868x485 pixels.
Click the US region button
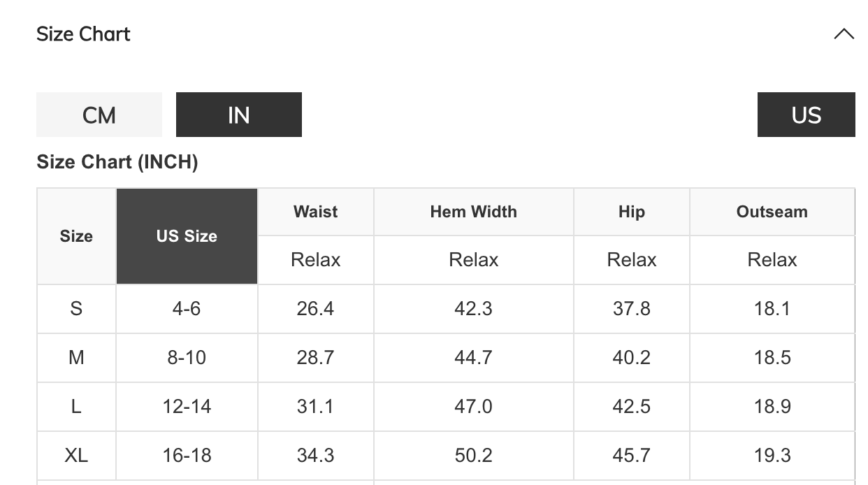point(806,115)
